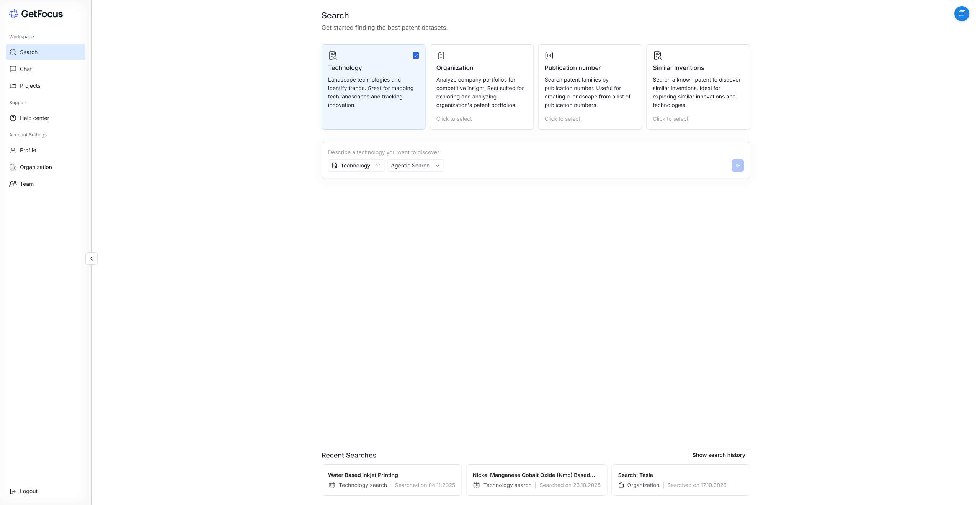
Task: Click the Team people icon
Action: coord(13,184)
